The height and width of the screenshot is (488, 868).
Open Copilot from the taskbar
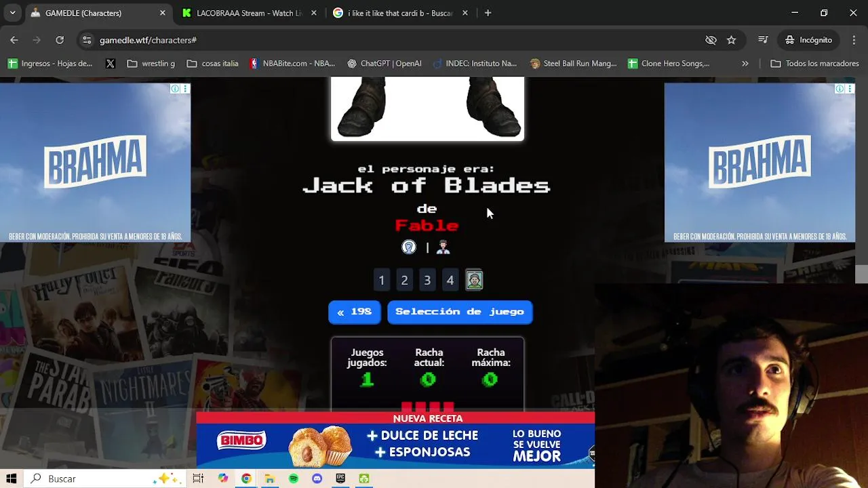coord(223,479)
